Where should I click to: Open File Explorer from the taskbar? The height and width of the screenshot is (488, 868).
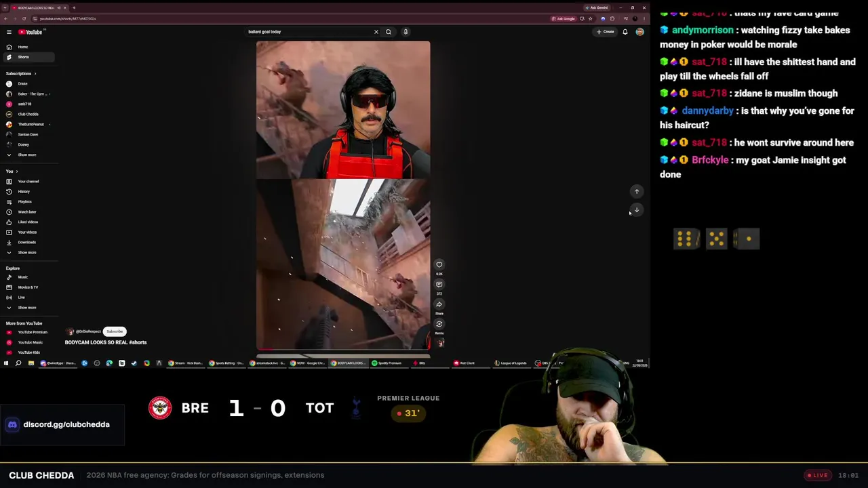(31, 363)
